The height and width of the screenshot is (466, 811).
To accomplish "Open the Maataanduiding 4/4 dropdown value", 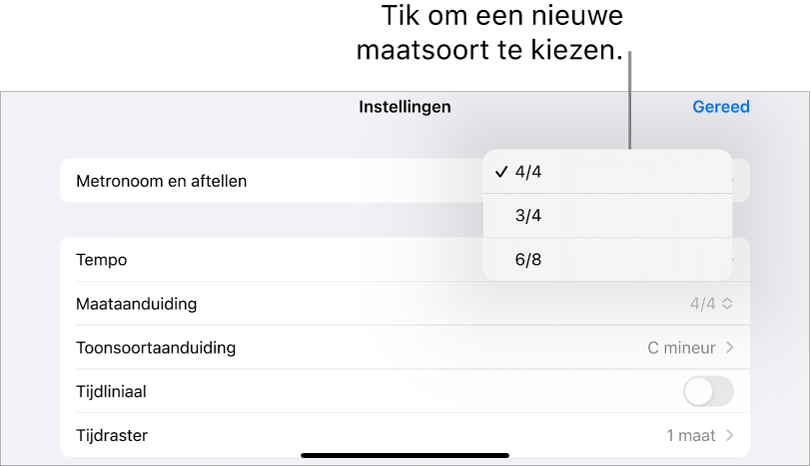I will [703, 304].
